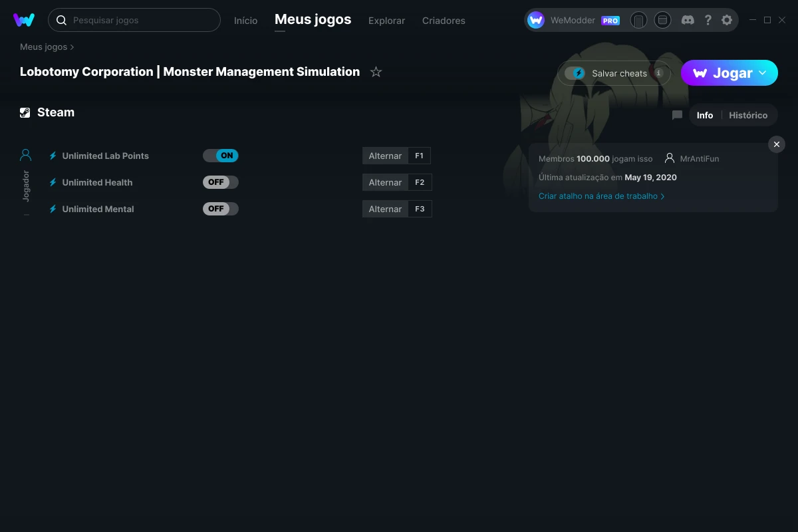Click the Jogador player category icon
Viewport: 798px width, 532px height.
[26, 155]
